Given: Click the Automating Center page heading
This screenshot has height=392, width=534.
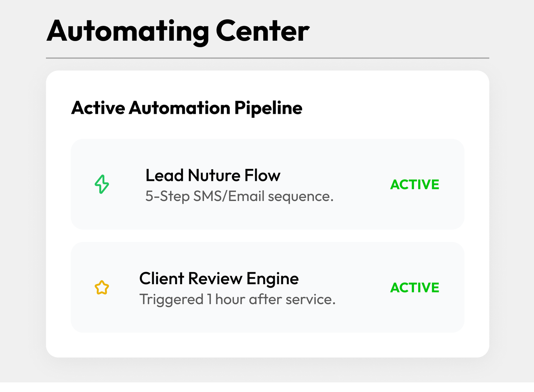Looking at the screenshot, I should pos(178,31).
